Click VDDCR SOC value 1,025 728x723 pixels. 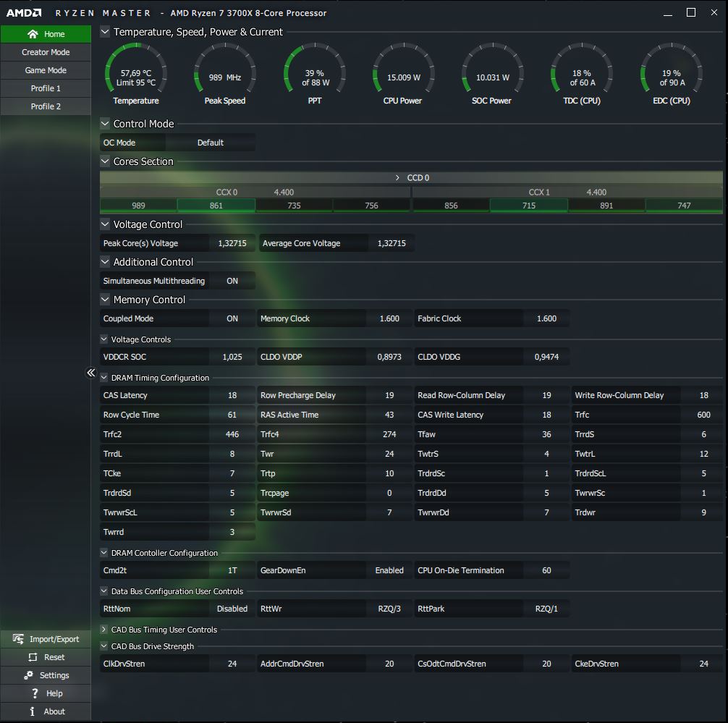[232, 357]
